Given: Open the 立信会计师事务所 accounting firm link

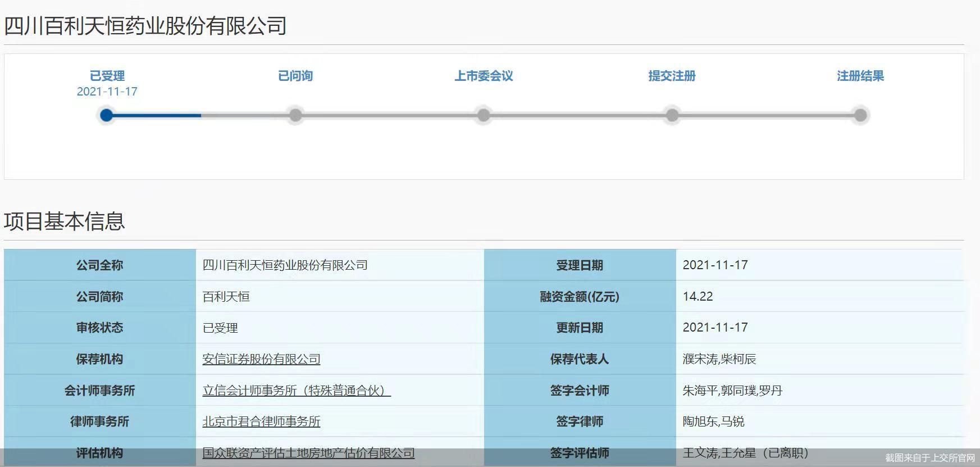Looking at the screenshot, I should pos(297,391).
